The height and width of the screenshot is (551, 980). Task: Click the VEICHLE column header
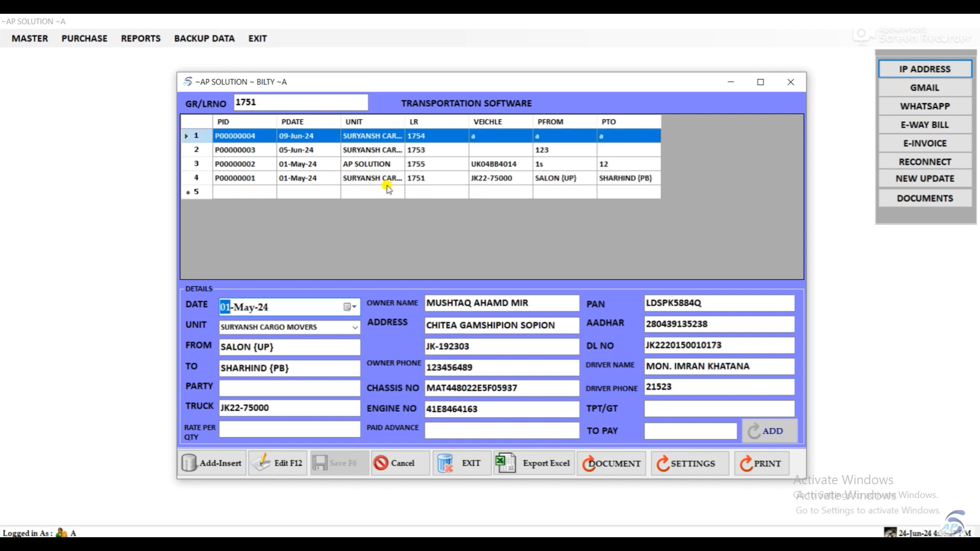point(501,122)
